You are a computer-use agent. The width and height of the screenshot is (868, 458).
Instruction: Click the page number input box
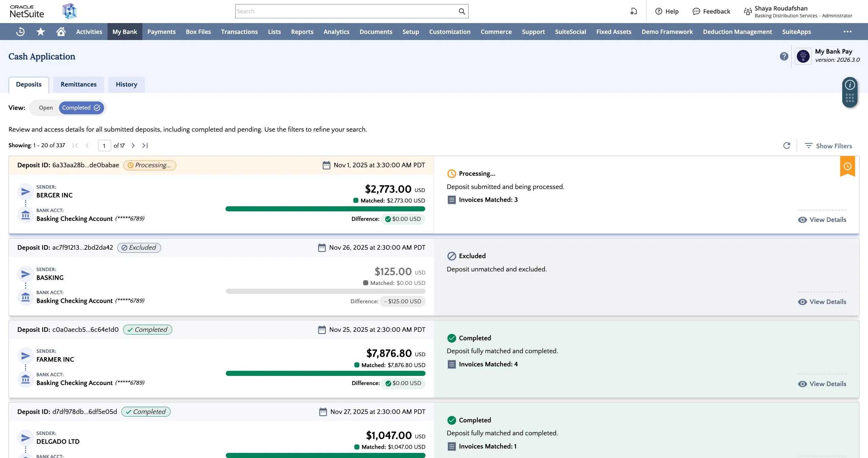[104, 146]
